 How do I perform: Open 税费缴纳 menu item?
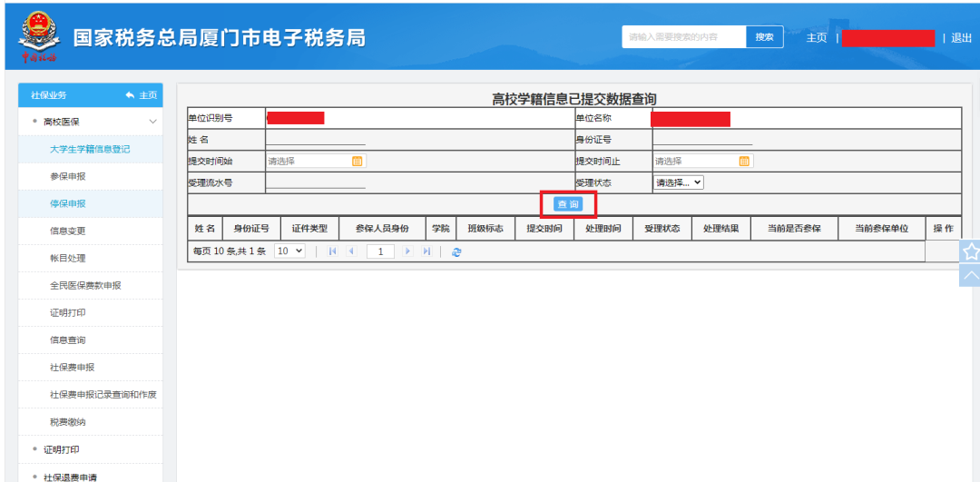coord(90,422)
